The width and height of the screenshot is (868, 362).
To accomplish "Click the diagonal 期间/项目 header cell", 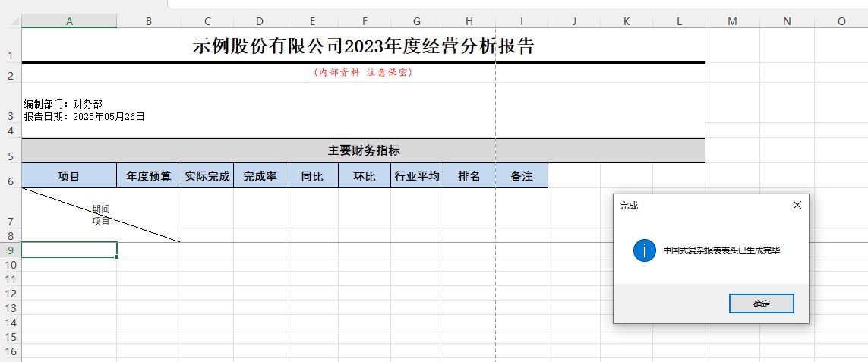I will point(101,215).
